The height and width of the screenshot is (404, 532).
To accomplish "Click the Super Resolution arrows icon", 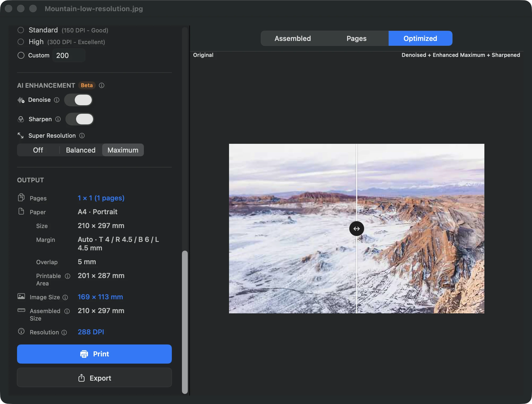I will [20, 136].
